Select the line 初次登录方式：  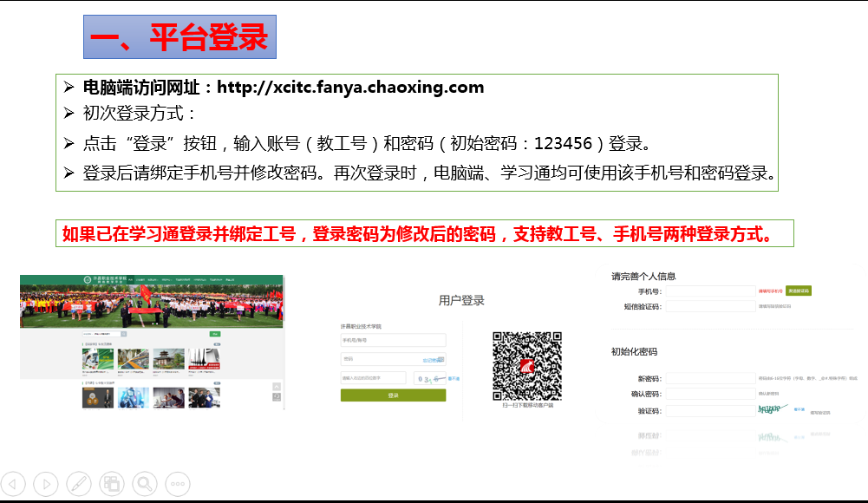tap(140, 114)
